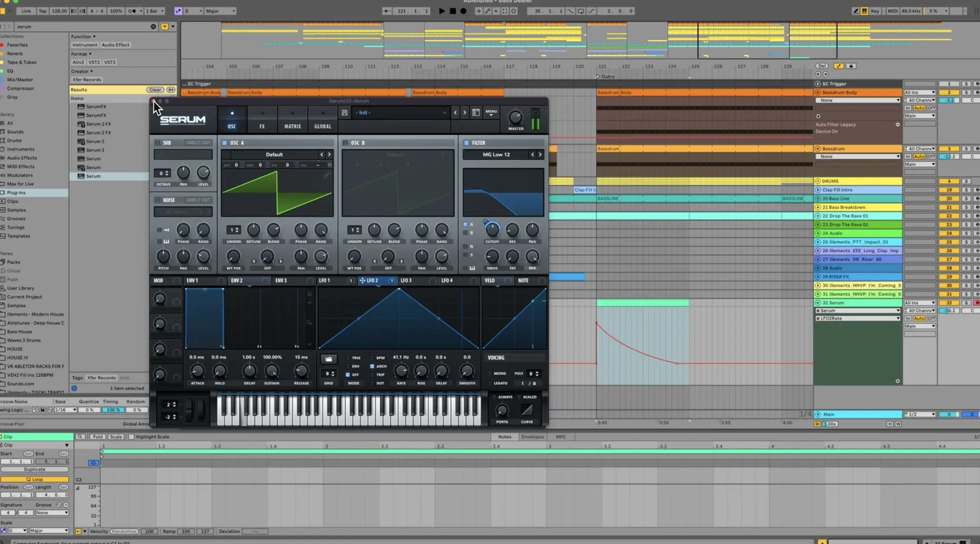Image resolution: width=980 pixels, height=544 pixels.
Task: Select Xfer Records creator tag
Action: pyautogui.click(x=87, y=80)
